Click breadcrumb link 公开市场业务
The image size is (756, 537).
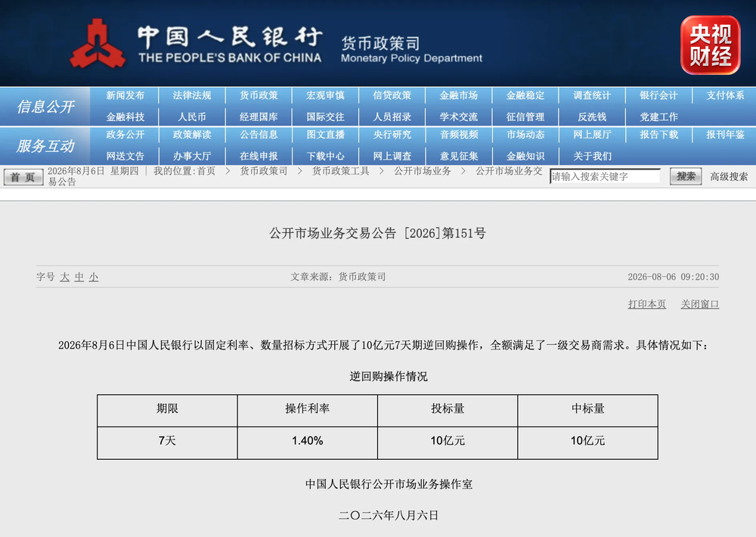click(423, 171)
